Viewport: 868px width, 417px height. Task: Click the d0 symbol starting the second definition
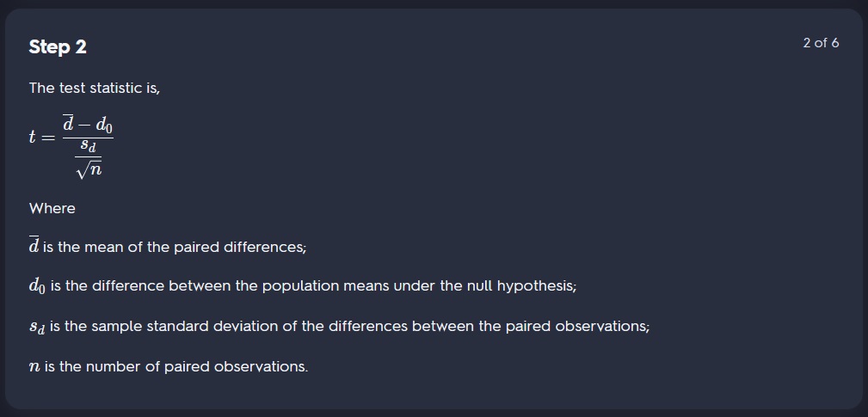(x=36, y=286)
